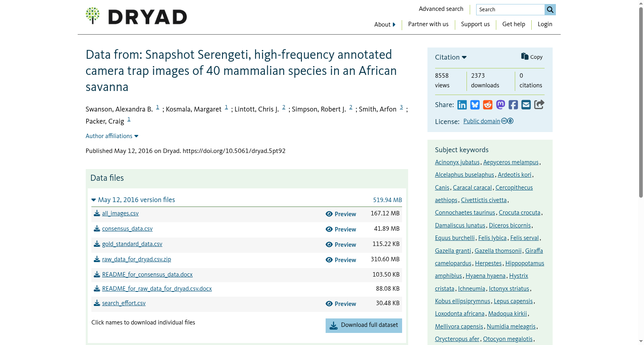Viewport: 644px width, 345px height.
Task: Click the generic share arrow icon
Action: (x=539, y=105)
